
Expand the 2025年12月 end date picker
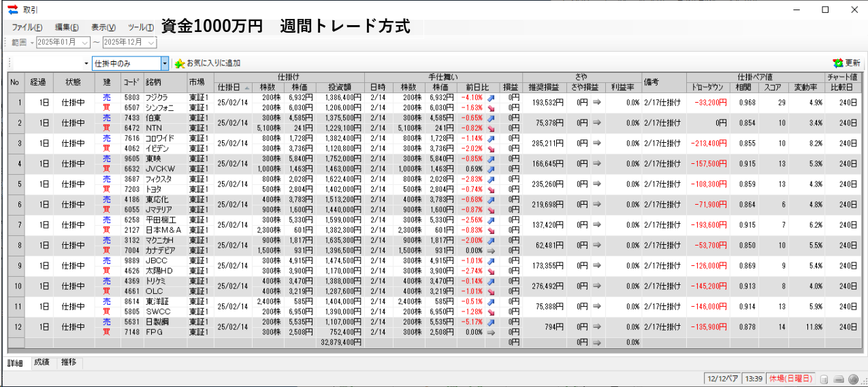click(151, 42)
